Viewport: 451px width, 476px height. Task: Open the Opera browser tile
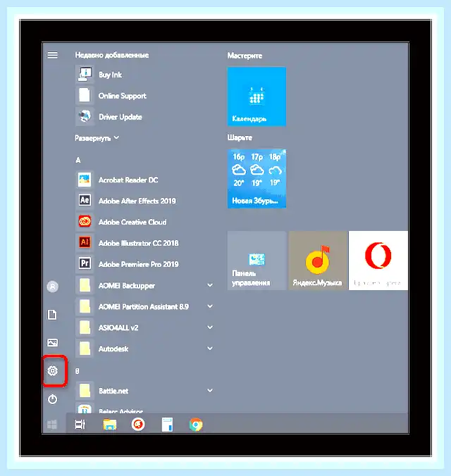pos(378,261)
